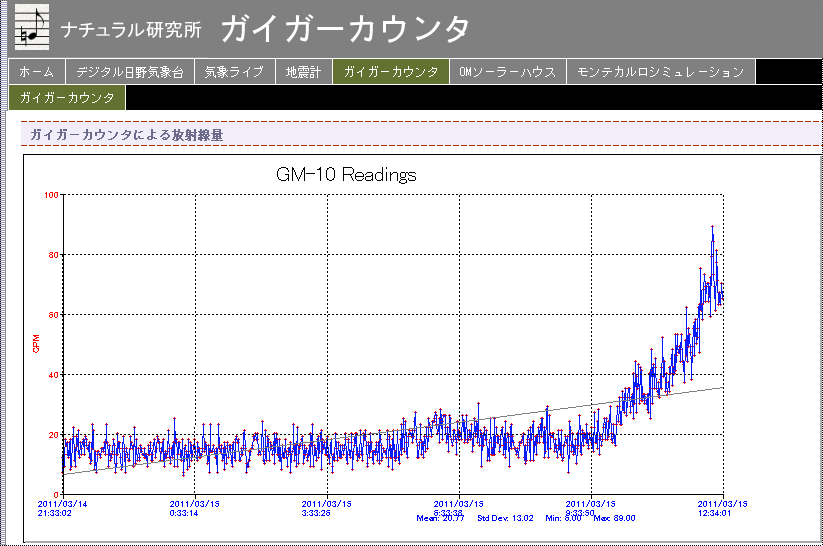Click the Mean 20.77 statistic

[x=440, y=518]
